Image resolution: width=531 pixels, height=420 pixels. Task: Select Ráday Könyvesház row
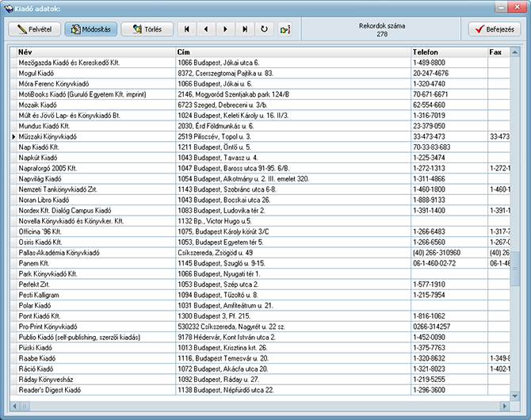click(260, 380)
